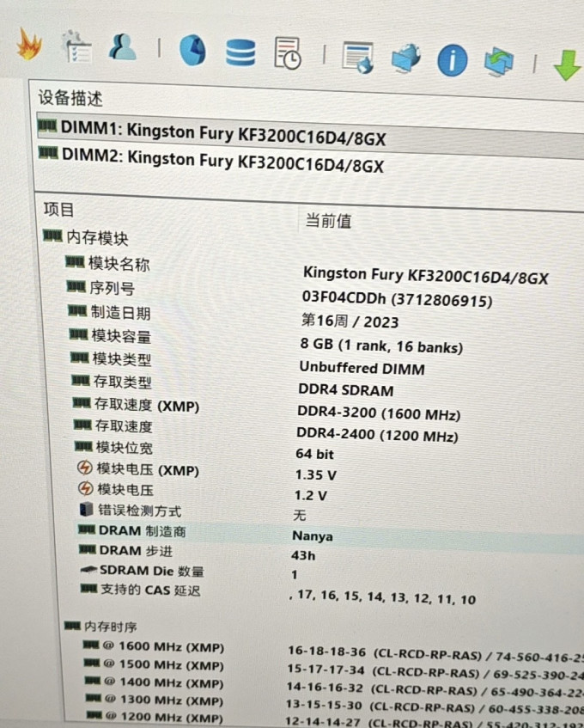Click the user silhouette toolbar icon

pyautogui.click(x=123, y=47)
